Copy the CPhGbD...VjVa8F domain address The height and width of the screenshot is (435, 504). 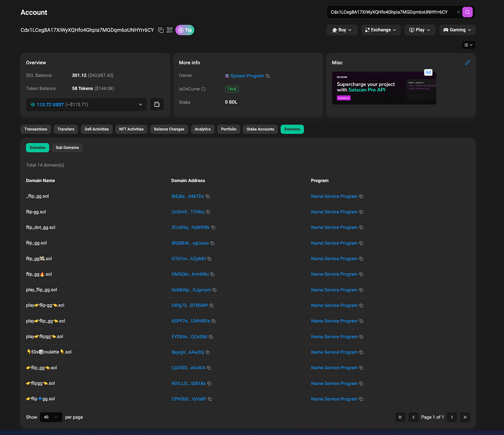click(x=210, y=399)
